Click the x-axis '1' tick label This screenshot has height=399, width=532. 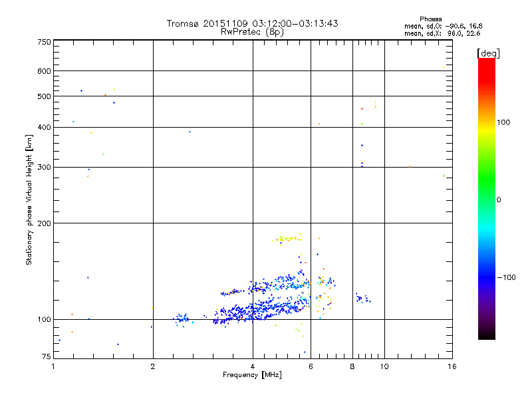pos(53,366)
